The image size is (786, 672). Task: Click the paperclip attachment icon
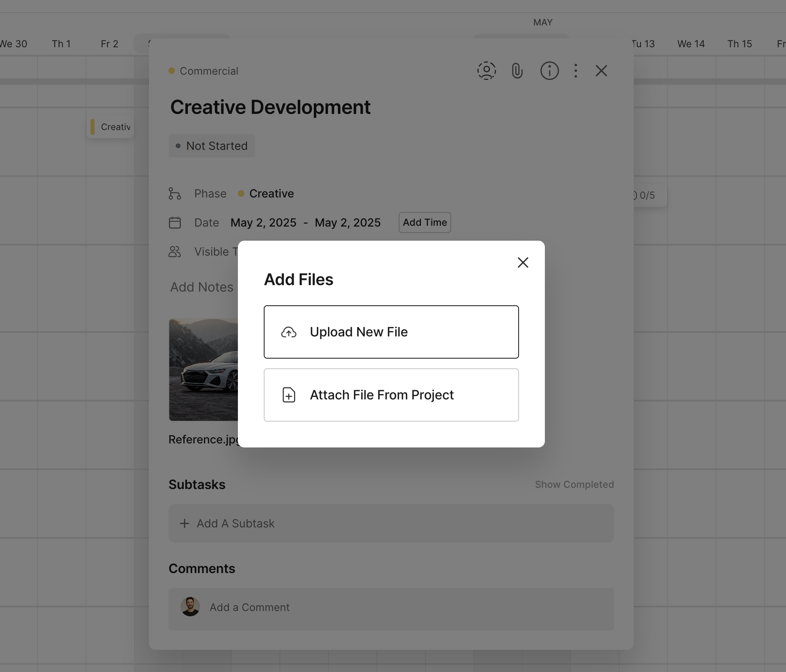tap(517, 71)
